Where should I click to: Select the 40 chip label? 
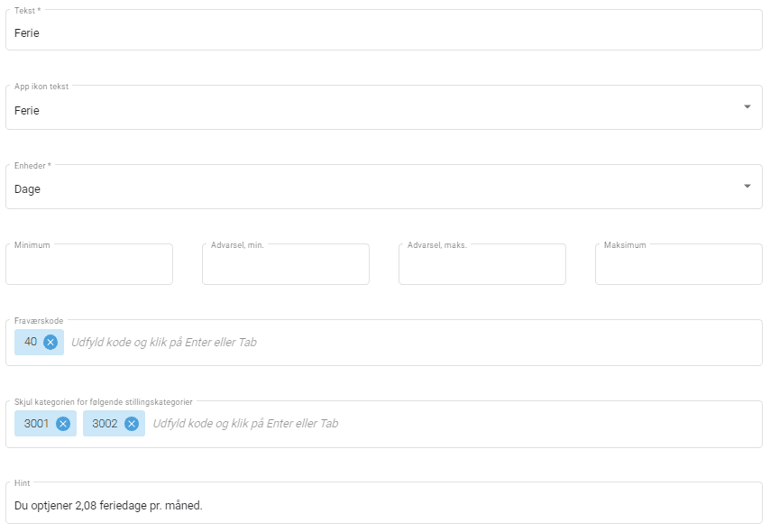31,342
